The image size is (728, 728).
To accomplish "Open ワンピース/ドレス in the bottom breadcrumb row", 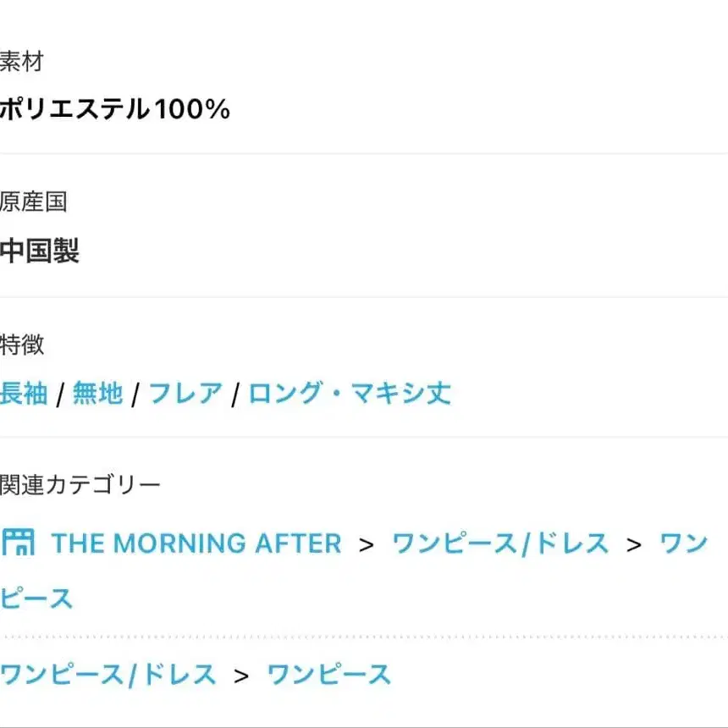I will click(x=108, y=675).
